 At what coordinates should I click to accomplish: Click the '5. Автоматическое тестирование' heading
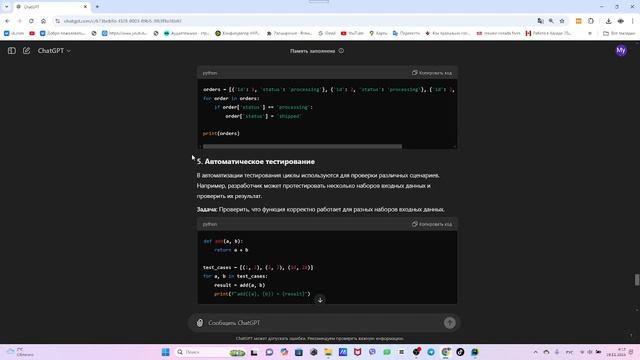[256, 162]
